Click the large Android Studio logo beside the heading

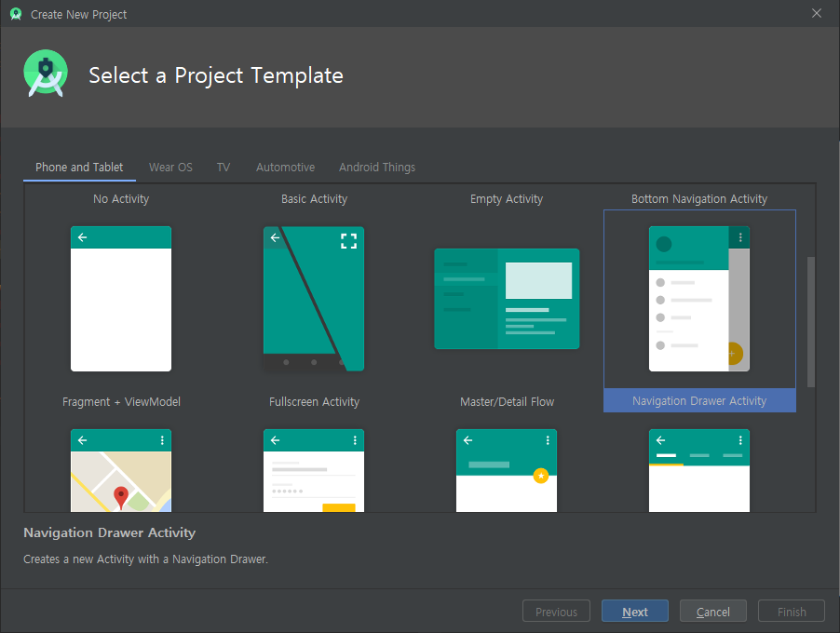46,74
